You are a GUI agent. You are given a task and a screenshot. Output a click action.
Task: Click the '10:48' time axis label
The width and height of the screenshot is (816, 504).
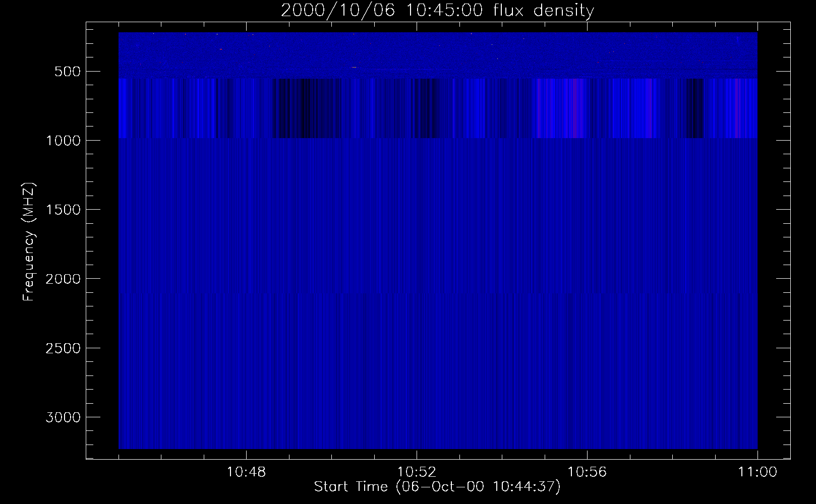tap(246, 472)
